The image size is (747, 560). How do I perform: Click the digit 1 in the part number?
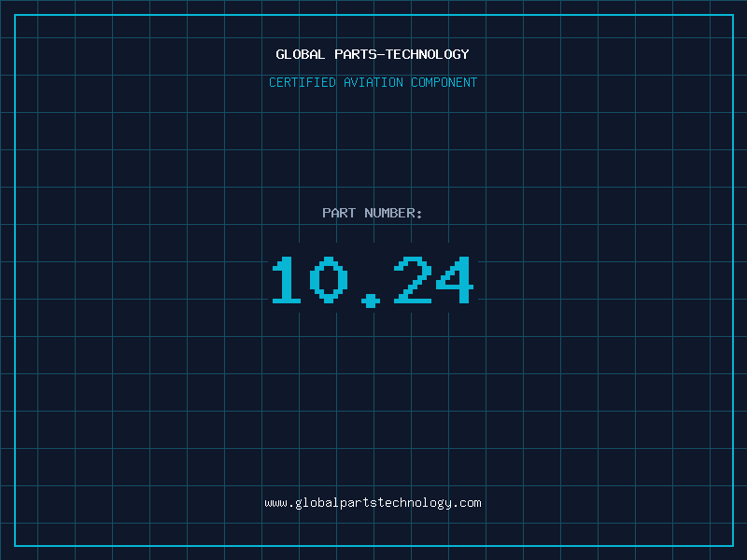click(x=287, y=281)
